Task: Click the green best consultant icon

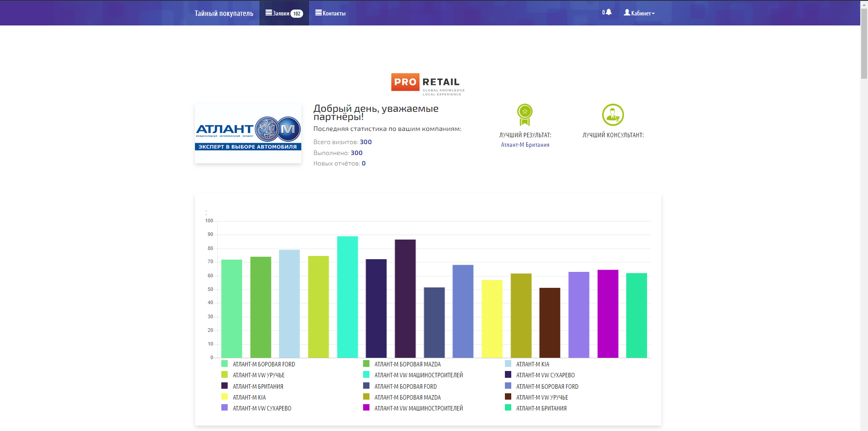Action: [x=613, y=115]
